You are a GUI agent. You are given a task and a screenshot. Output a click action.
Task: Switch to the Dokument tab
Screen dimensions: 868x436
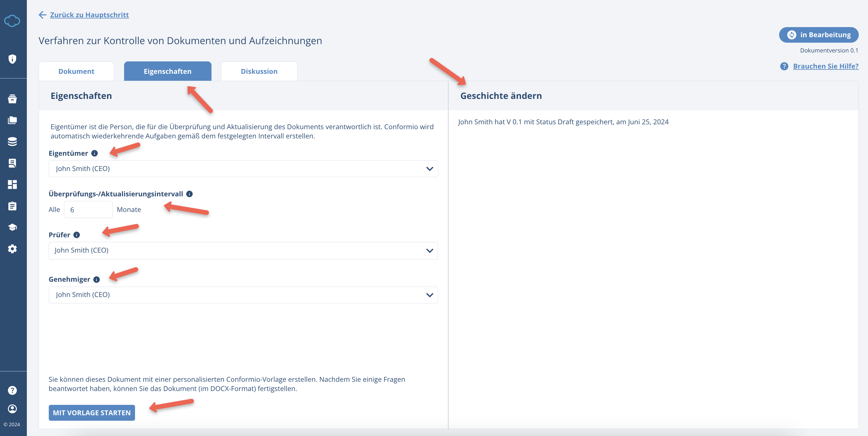click(76, 71)
